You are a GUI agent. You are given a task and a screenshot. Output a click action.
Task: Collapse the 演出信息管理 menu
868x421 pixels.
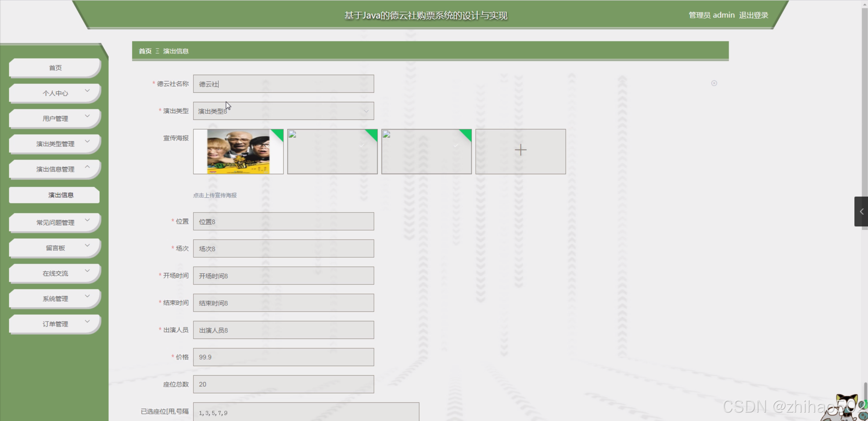tap(55, 169)
